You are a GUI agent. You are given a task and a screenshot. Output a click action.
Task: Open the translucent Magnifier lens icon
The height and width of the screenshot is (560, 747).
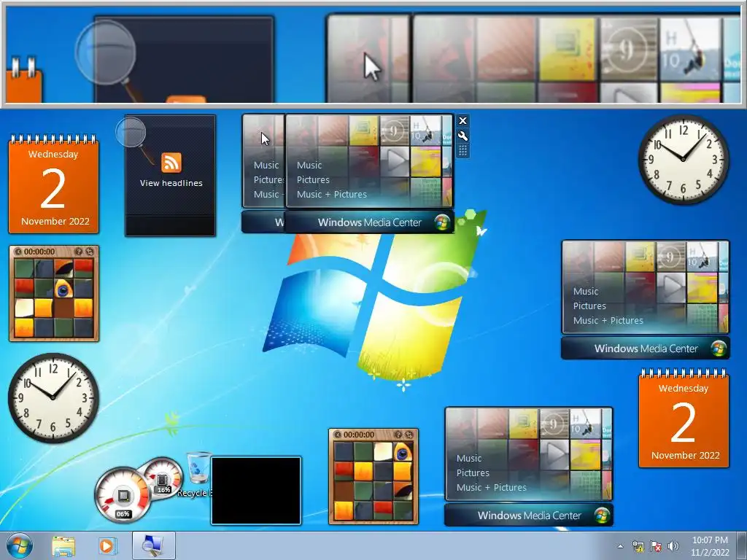pyautogui.click(x=131, y=132)
